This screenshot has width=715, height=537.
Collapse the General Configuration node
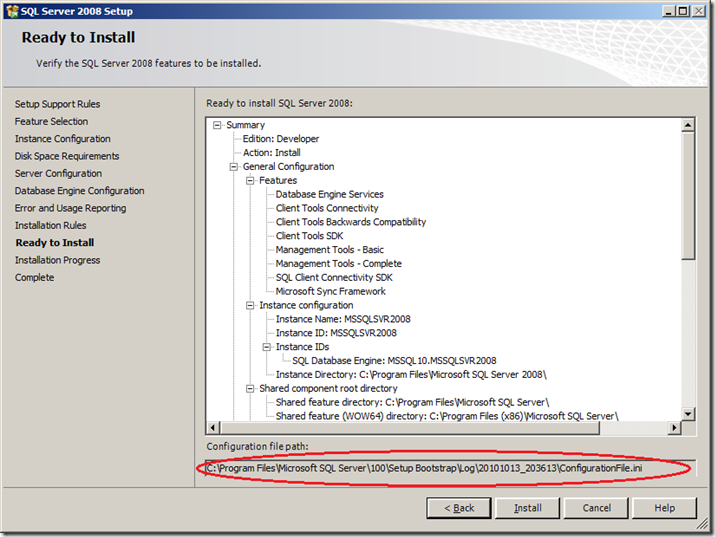pos(234,167)
